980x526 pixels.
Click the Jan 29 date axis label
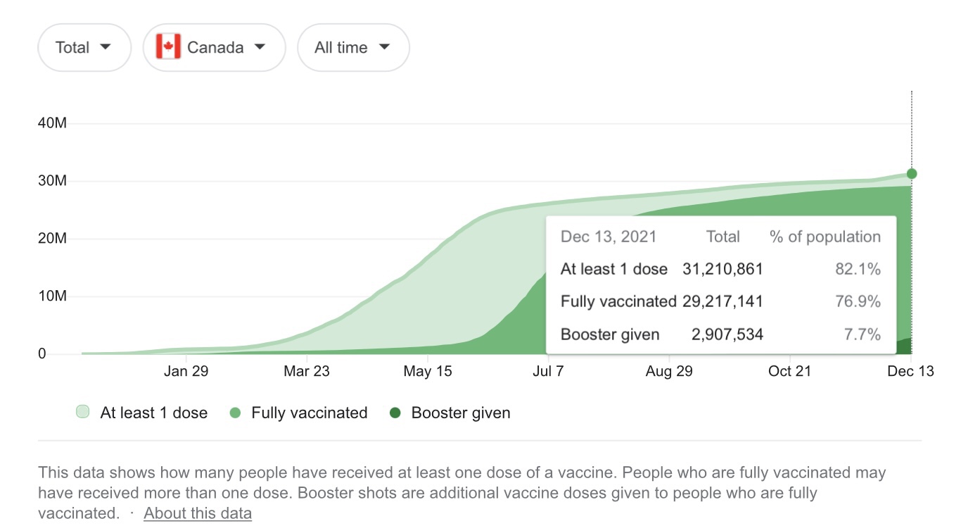186,371
